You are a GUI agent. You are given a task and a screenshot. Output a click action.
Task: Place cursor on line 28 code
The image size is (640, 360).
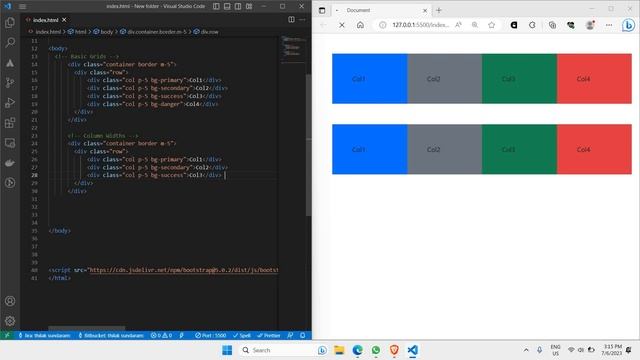(x=154, y=175)
